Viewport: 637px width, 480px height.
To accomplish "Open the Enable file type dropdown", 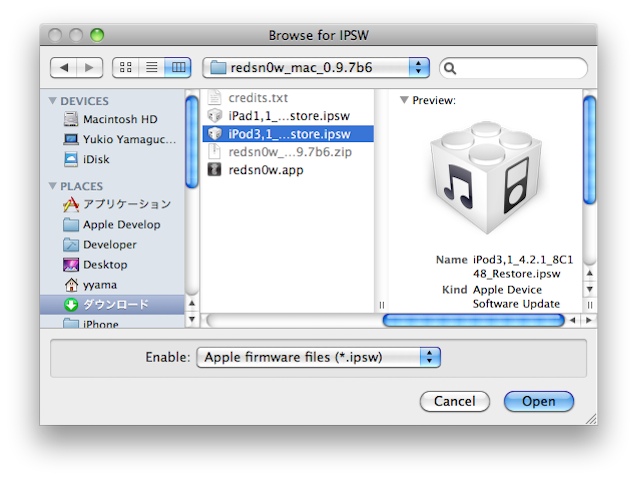I will [318, 357].
